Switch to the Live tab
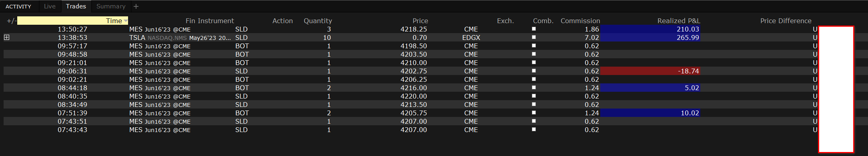 (50, 6)
